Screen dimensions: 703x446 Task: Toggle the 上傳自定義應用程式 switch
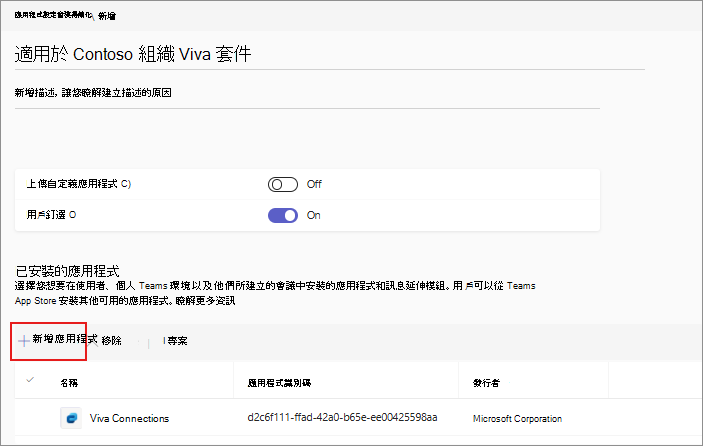pos(282,184)
